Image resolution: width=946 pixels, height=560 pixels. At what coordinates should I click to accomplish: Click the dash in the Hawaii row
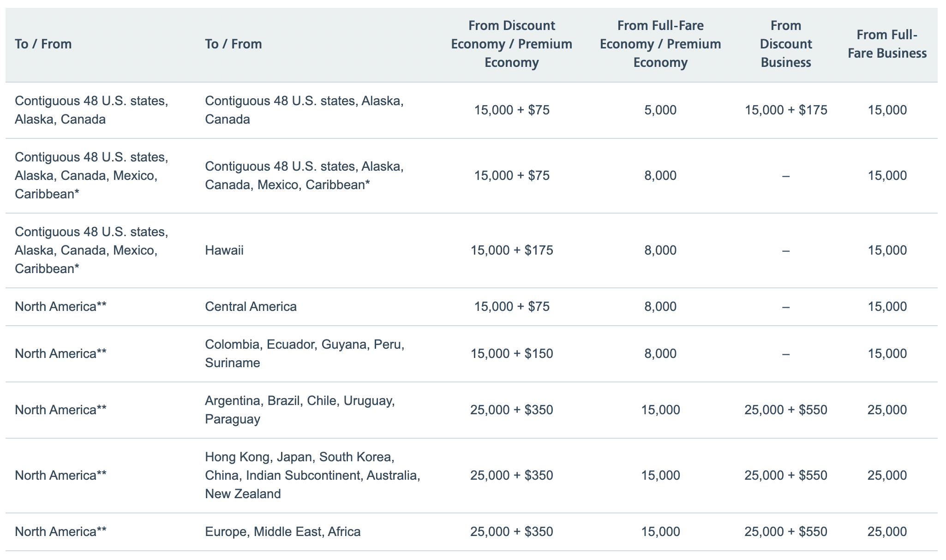click(x=786, y=250)
